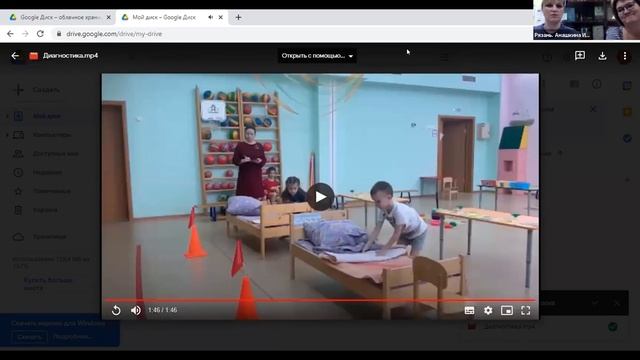The height and width of the screenshot is (360, 640).
Task: Expand the 'Компьютеры' tree arrow
Action: coord(7,135)
